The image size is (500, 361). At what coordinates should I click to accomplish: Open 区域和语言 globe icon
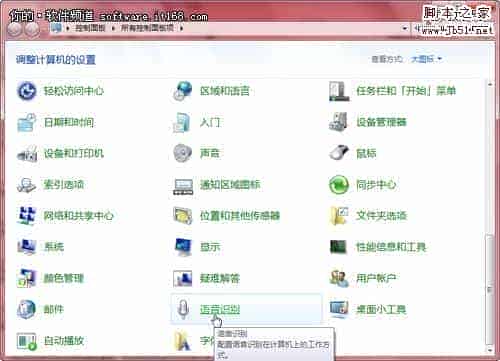[183, 91]
